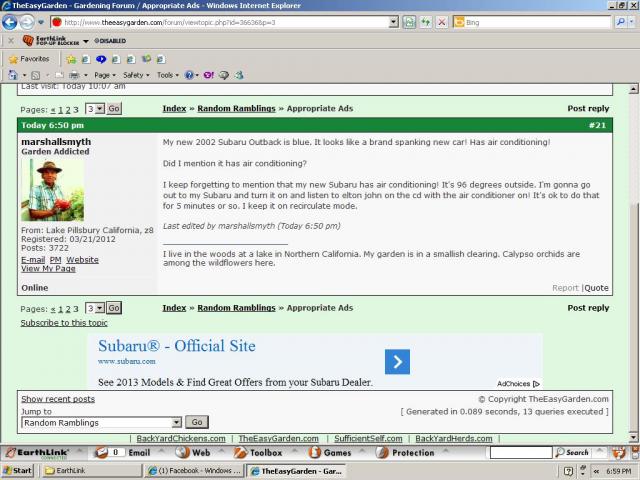Expand the Print options dropdown arrow
The image size is (640, 480).
(86, 76)
